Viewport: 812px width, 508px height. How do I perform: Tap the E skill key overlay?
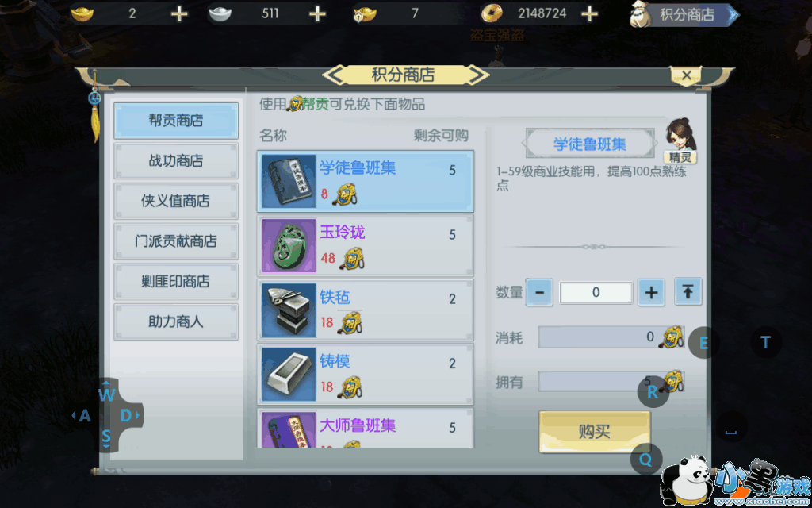pos(703,343)
